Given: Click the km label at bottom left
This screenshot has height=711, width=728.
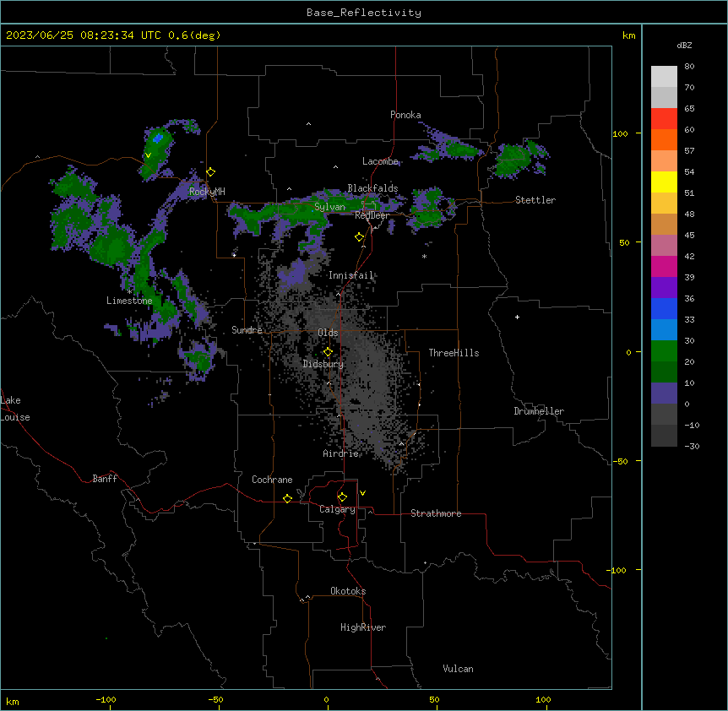Looking at the screenshot, I should tap(13, 702).
